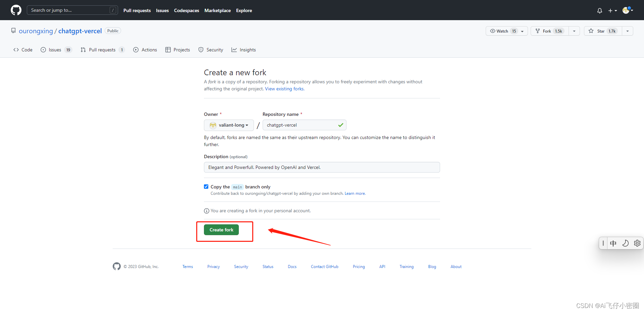Open the footer About link

pos(456,267)
